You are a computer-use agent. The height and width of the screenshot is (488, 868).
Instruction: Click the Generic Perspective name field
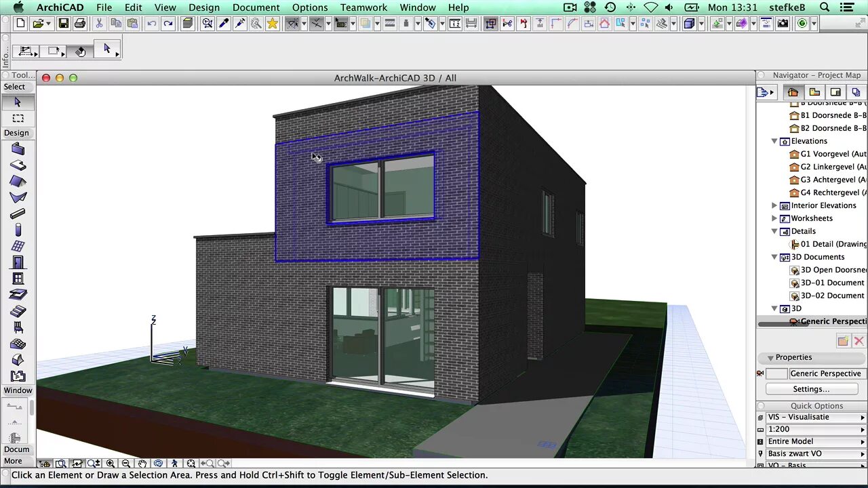point(827,373)
